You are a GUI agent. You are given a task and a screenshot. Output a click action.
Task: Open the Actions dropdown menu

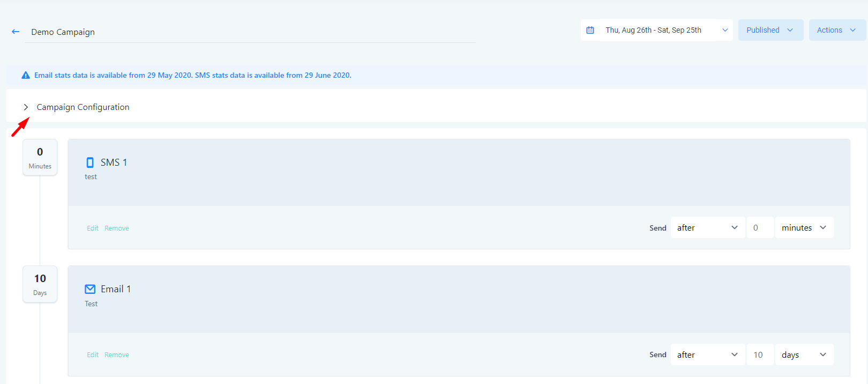coord(837,30)
